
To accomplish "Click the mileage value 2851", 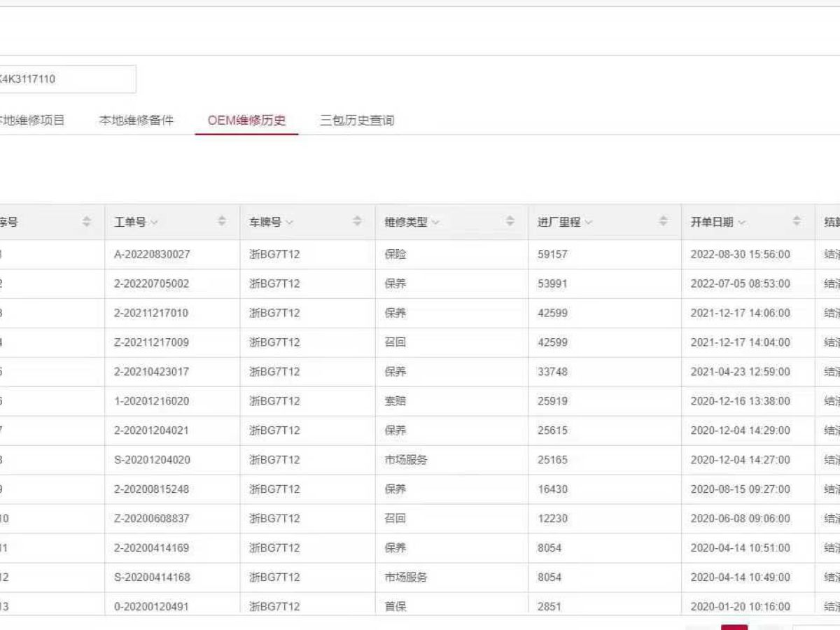I will [x=549, y=607].
